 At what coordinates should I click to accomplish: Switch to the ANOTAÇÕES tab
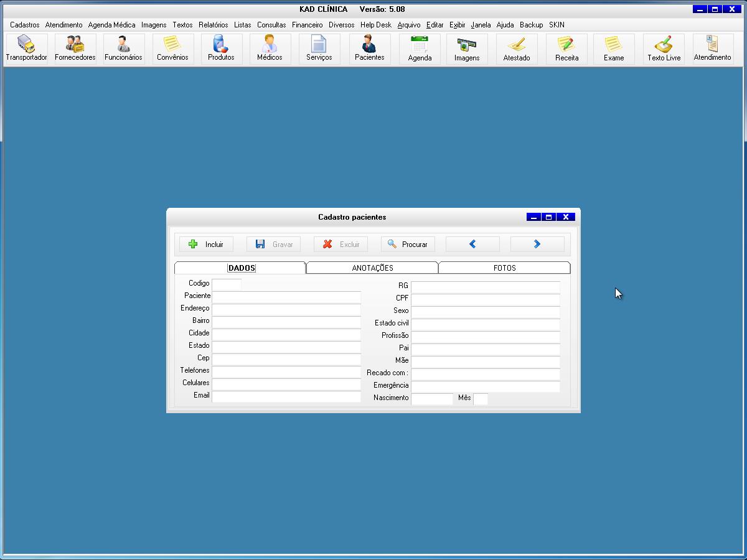pos(372,268)
